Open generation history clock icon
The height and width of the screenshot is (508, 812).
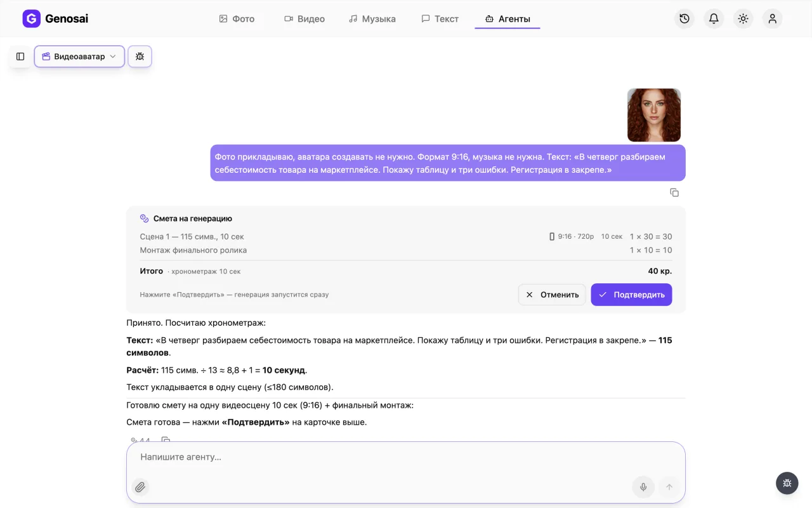pos(684,18)
